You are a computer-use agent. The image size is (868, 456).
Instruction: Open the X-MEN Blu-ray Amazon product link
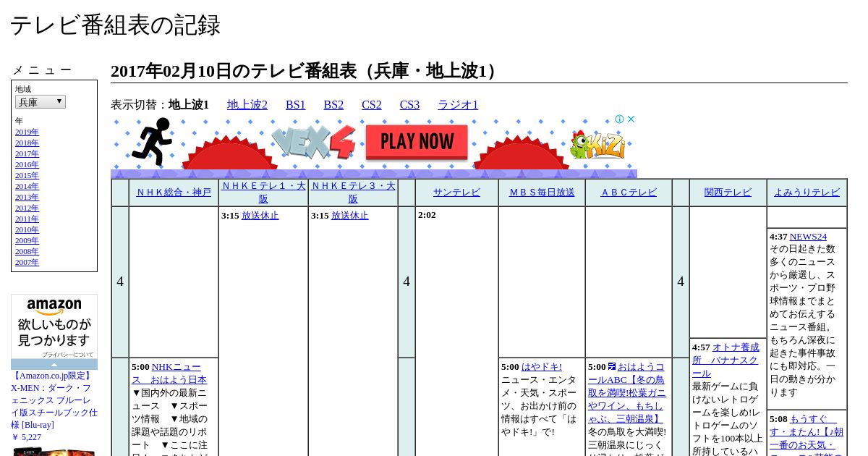coord(54,400)
